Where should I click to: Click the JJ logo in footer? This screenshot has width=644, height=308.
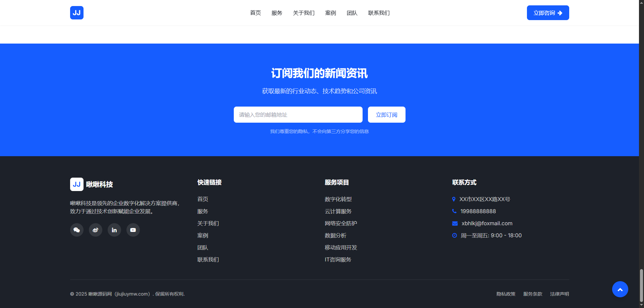pos(77,184)
